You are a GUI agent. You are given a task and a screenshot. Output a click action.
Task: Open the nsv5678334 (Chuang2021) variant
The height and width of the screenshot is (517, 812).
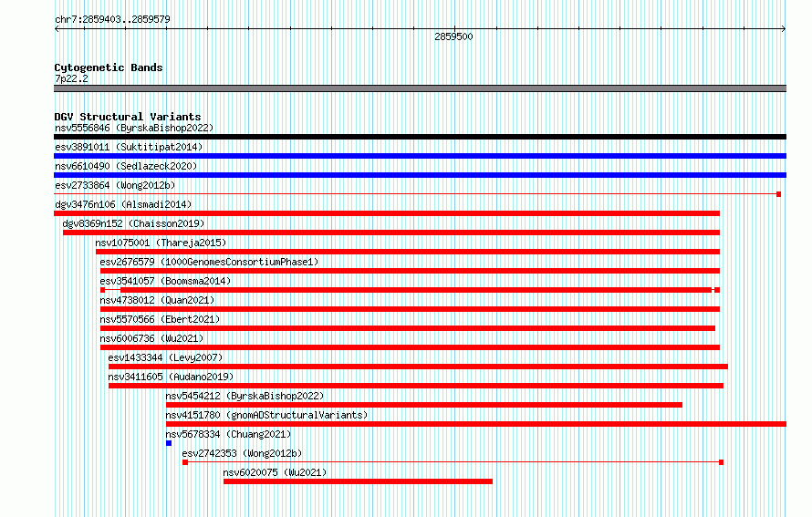pos(228,434)
